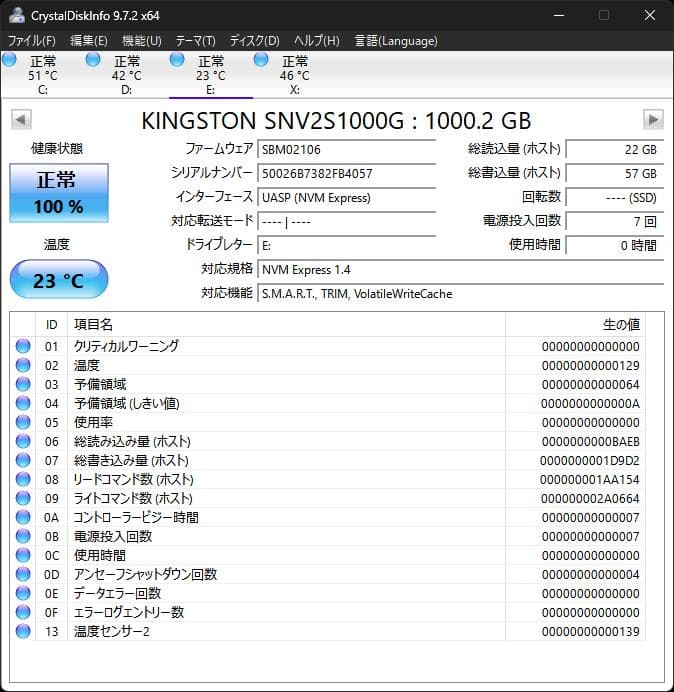
Task: Switch to the D: drive tab
Action: coord(127,75)
